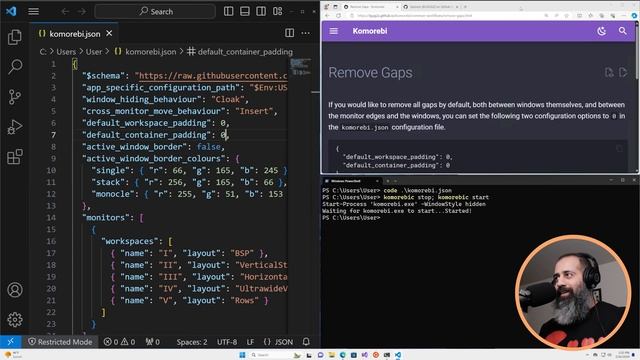Viewport: 640px width, 360px height.
Task: Open Customize Layout in title bar
Action: click(278, 11)
